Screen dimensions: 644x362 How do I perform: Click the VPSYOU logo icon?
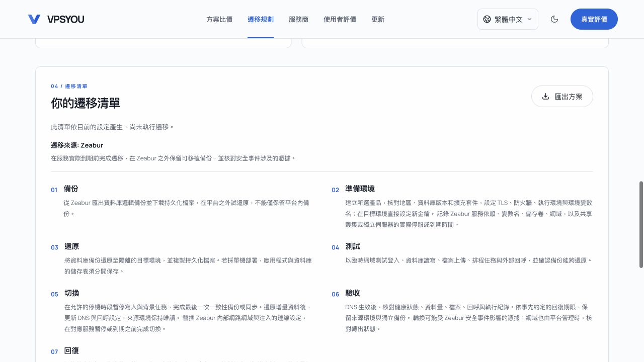(34, 19)
